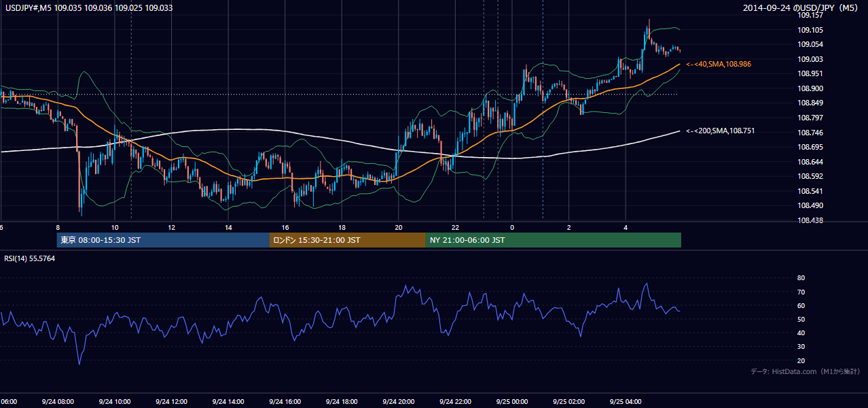
Task: Click price axis value 108.592
Action: 810,176
